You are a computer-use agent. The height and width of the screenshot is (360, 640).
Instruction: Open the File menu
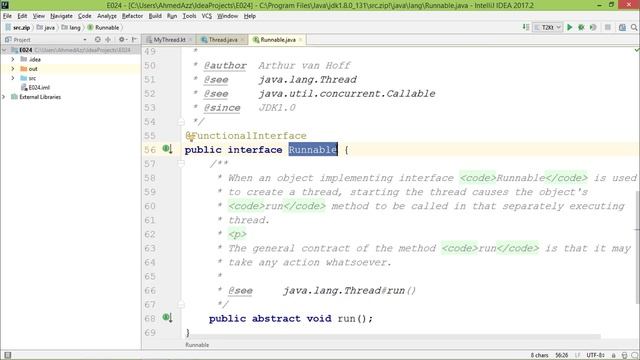(x=7, y=16)
